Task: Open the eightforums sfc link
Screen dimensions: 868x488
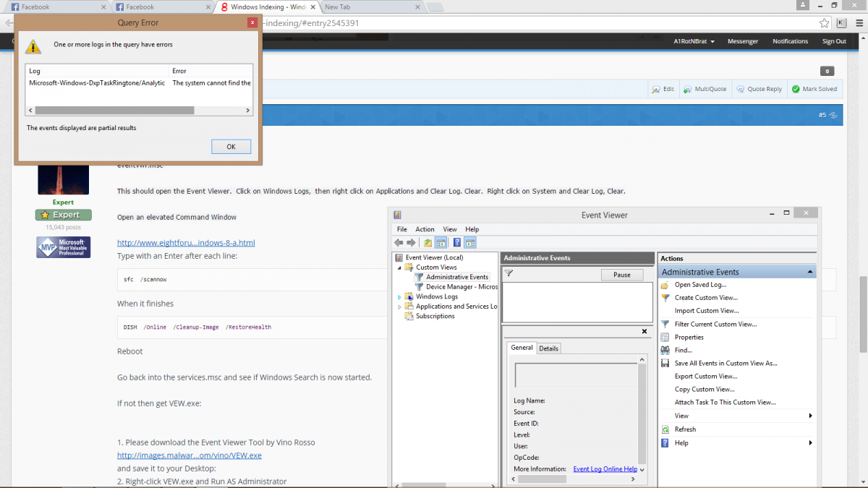Action: coord(186,243)
